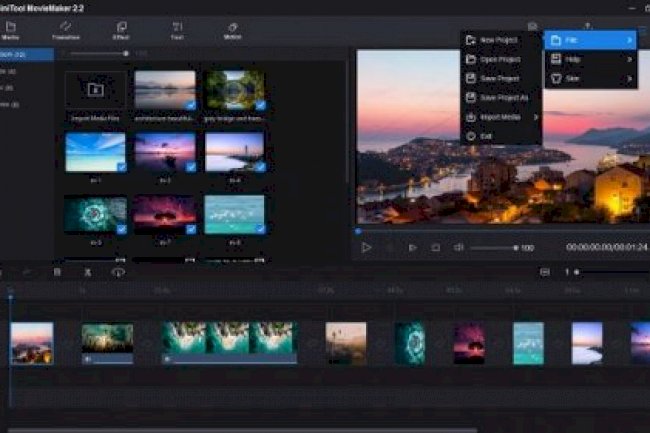Select the grey bridge image in media library
Viewport: 650px width, 433px height.
coord(235,90)
